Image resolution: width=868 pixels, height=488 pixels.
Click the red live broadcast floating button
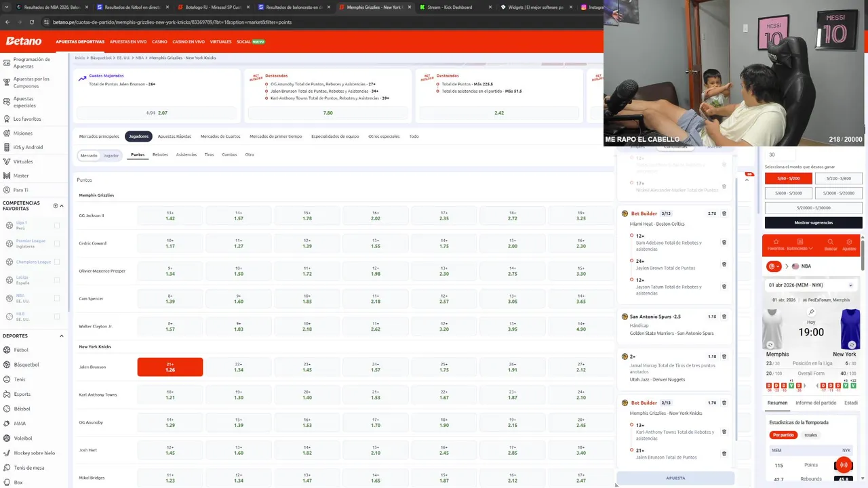[844, 465]
